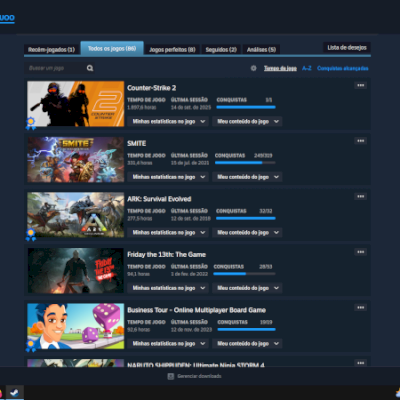Open the Jogos perfeitos (8) tab
This screenshot has width=400, height=400.
[x=172, y=50]
